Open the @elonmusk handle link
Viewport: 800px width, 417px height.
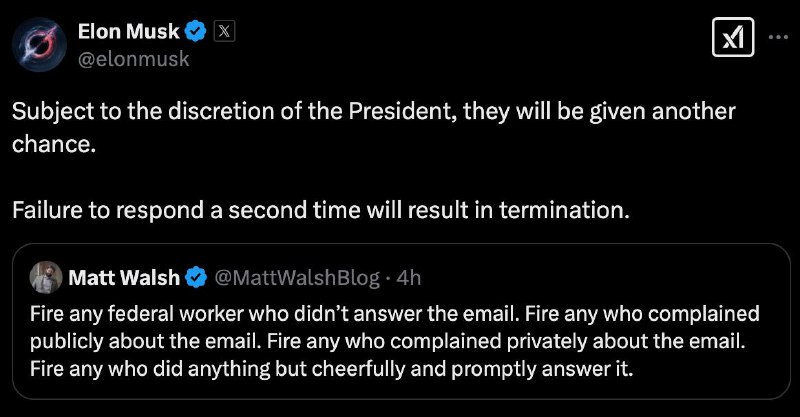[x=134, y=59]
